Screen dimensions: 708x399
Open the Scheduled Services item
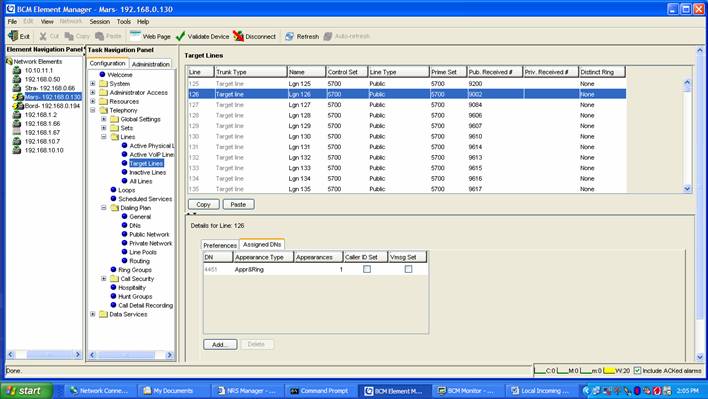coord(145,199)
